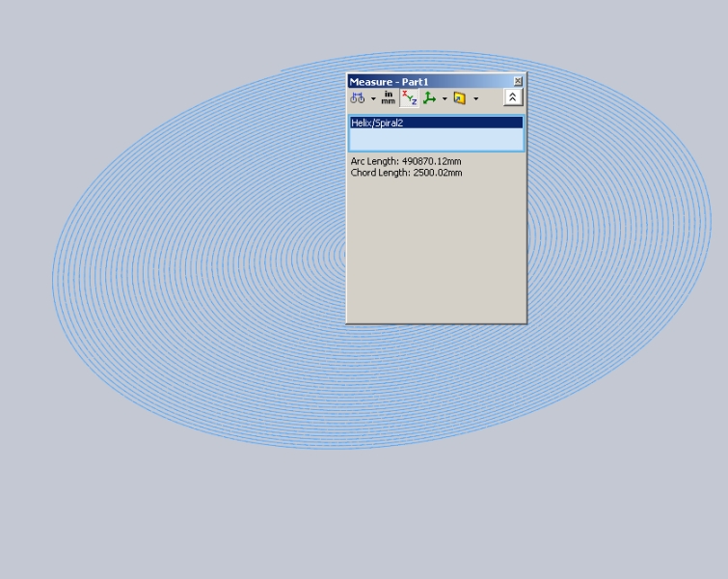Click the Chord Length measurement result

click(406, 173)
